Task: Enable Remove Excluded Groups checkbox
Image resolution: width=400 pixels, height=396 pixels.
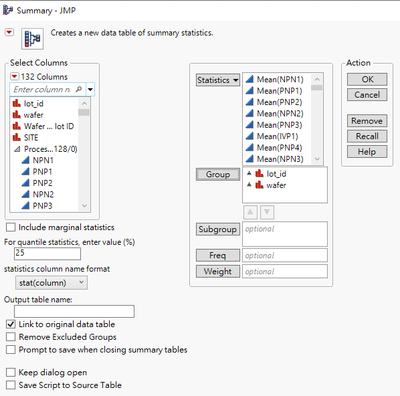Action: (11, 337)
